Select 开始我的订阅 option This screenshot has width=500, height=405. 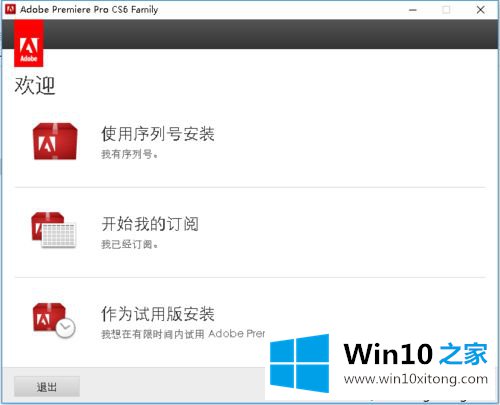(150, 224)
